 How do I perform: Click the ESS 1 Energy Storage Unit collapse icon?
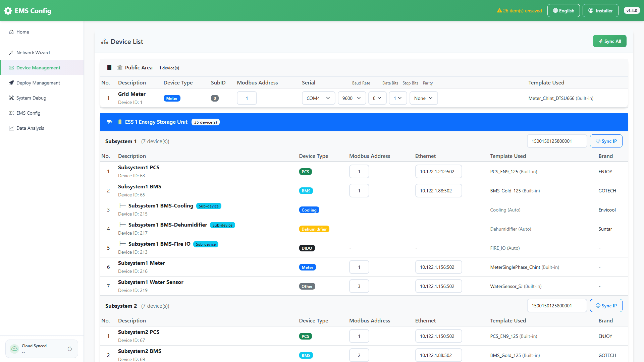tap(109, 122)
